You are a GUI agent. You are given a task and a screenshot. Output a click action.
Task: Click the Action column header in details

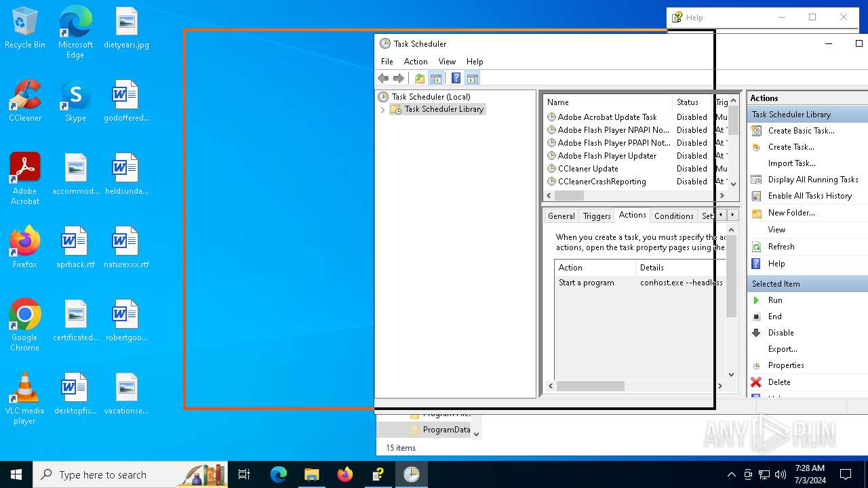(x=595, y=268)
